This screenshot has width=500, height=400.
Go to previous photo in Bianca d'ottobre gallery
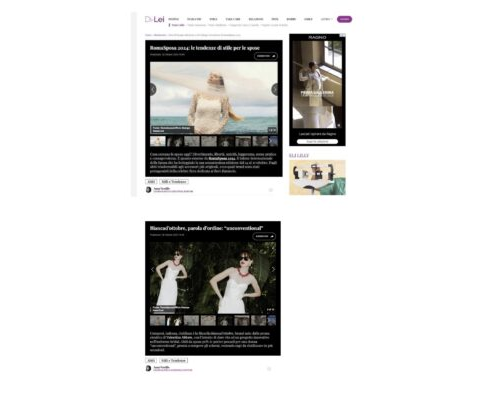[x=153, y=269]
